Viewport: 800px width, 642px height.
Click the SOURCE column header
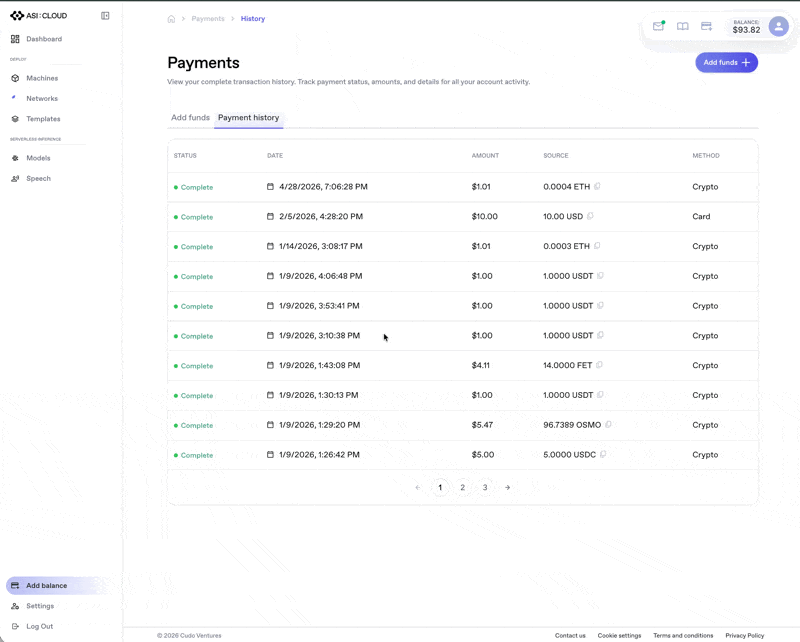pyautogui.click(x=556, y=156)
